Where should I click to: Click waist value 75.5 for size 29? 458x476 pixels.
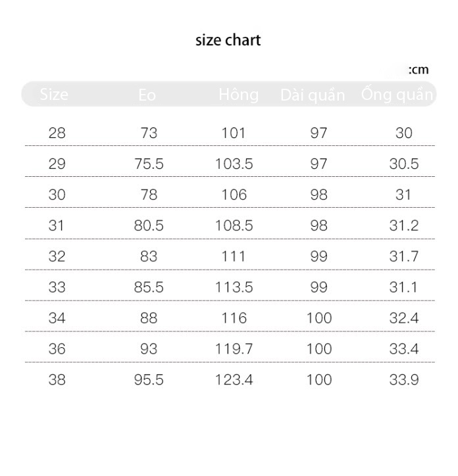[149, 164]
